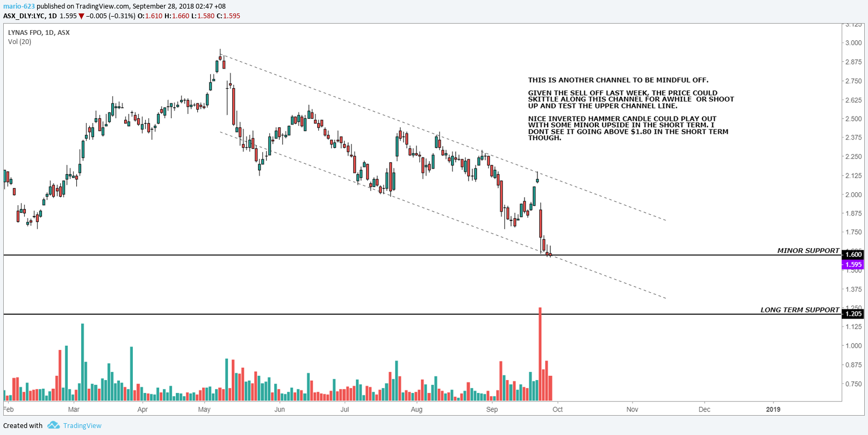Click the 'THIS IS ANOTHER CHANNEL' annotation text
This screenshot has height=435, width=868.
tap(618, 80)
